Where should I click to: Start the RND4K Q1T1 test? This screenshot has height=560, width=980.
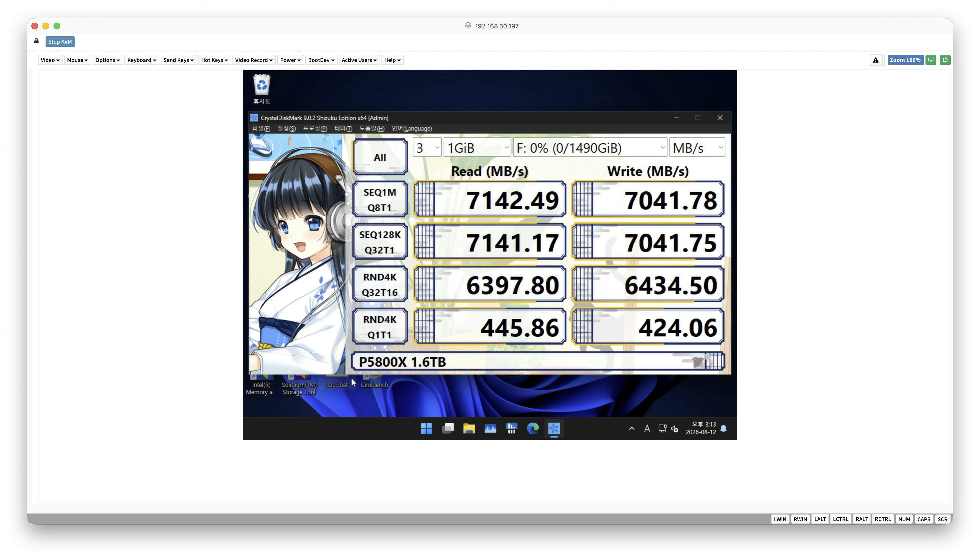coord(380,327)
